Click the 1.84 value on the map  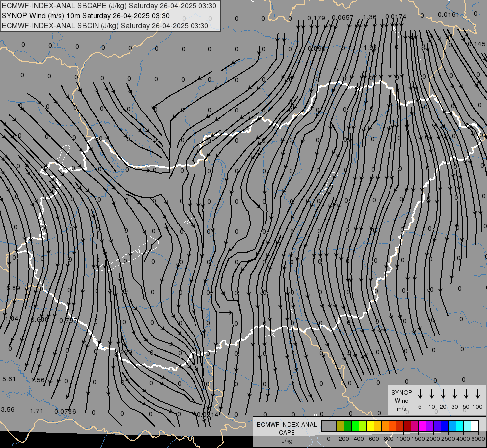pyautogui.click(x=12, y=319)
